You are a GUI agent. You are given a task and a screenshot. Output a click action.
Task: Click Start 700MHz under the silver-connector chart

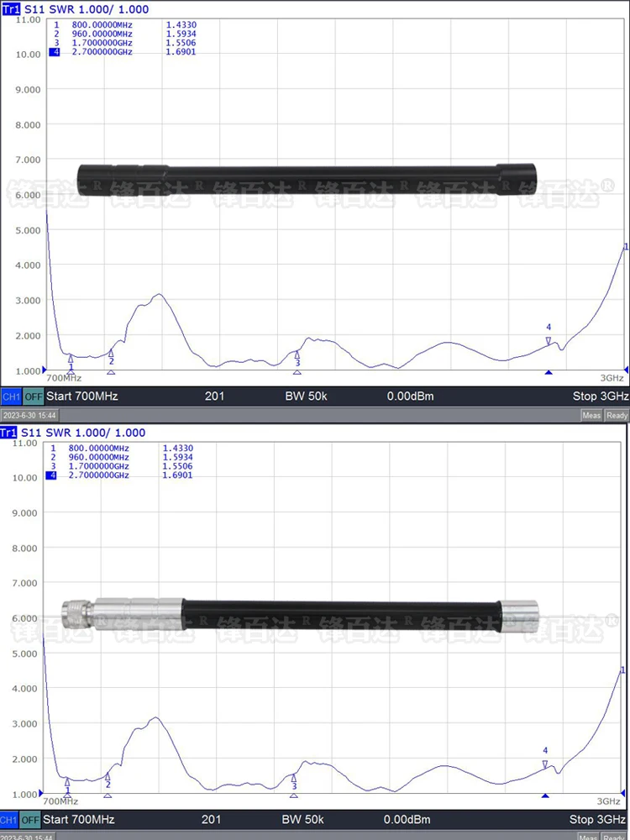[x=79, y=820]
